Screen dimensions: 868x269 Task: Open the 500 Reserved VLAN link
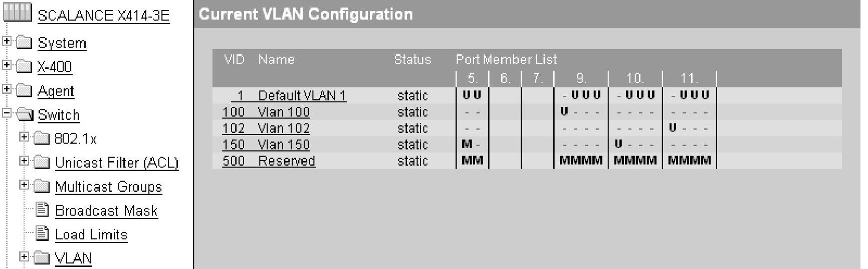(269, 161)
